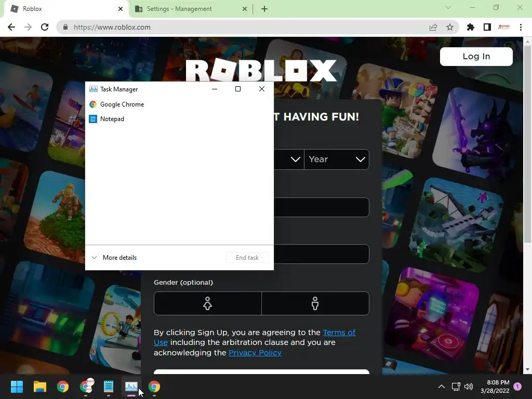
Task: Maximize the Task Manager window
Action: (x=238, y=89)
